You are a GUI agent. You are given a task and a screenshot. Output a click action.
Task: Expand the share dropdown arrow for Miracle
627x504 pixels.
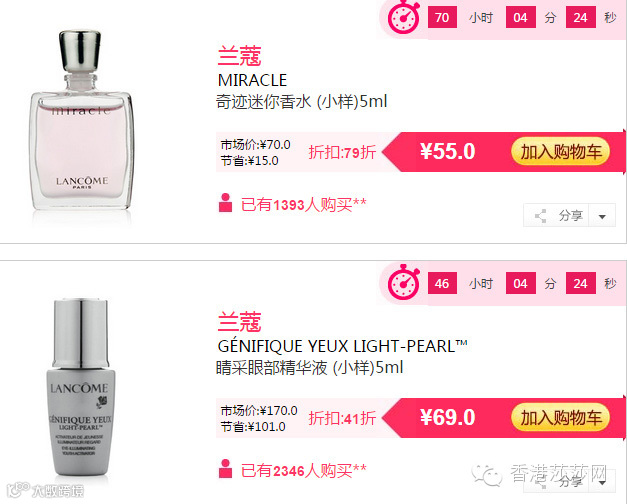pos(602,216)
